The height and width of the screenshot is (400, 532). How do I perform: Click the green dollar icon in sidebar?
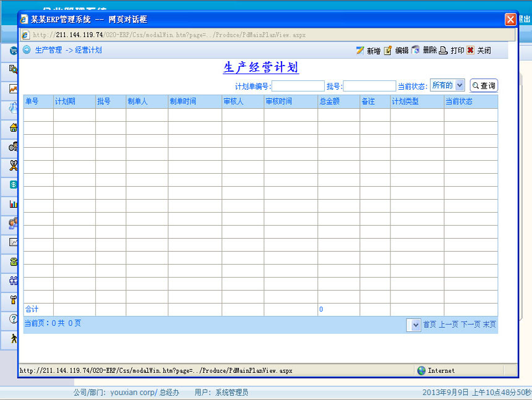[x=13, y=184]
